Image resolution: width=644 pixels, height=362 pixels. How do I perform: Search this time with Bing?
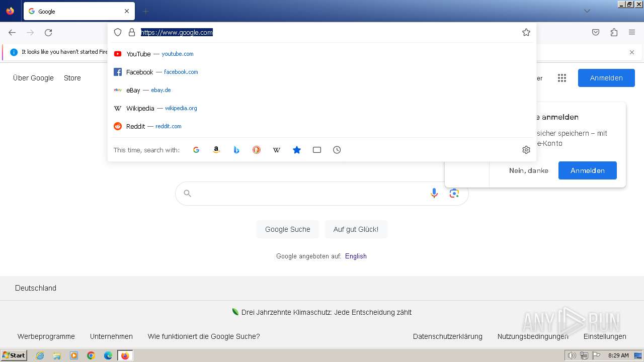236,150
